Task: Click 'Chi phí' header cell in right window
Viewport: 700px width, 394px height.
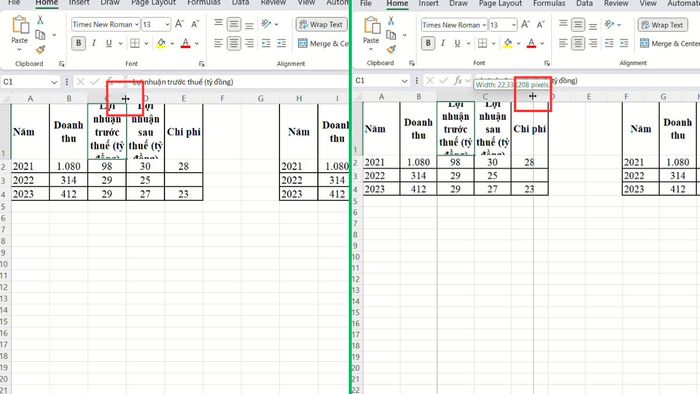Action: (529, 129)
